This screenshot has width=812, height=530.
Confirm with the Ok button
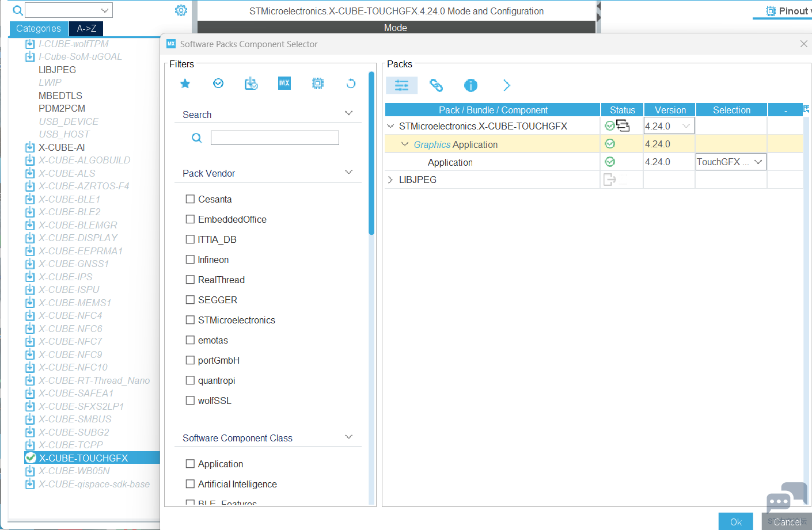(x=735, y=521)
